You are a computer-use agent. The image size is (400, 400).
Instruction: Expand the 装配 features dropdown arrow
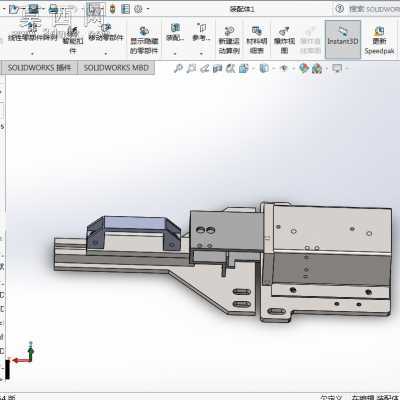click(x=175, y=53)
